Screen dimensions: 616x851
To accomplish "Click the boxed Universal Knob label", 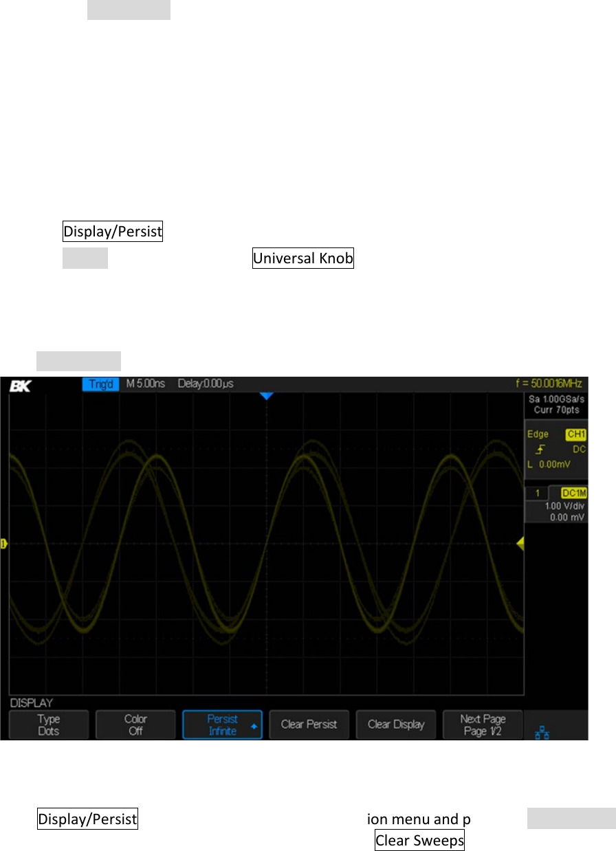I will click(x=303, y=258).
